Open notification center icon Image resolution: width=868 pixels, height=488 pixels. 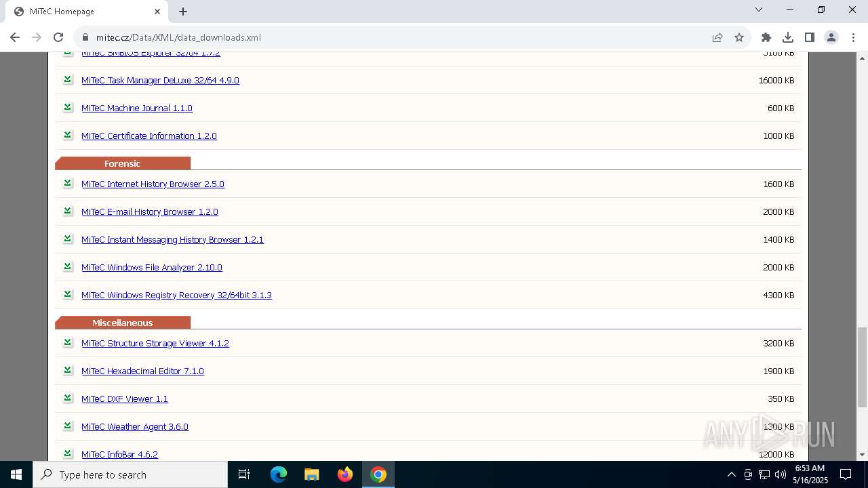coord(846,474)
